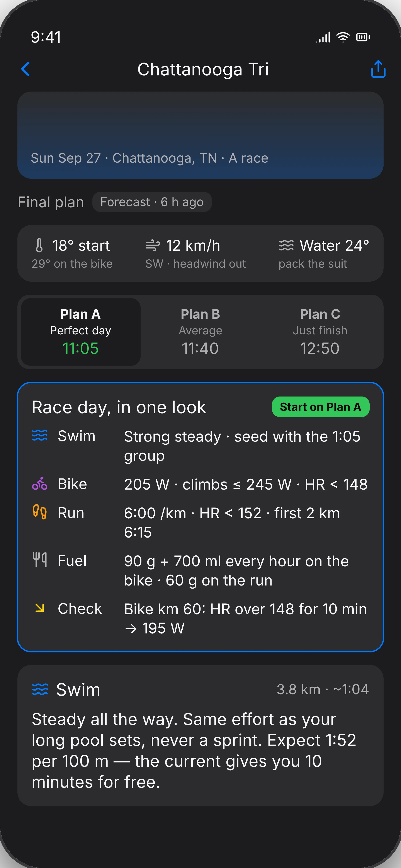Switch to Plan B Average tab
Screen dimensions: 401x868
pos(200,332)
